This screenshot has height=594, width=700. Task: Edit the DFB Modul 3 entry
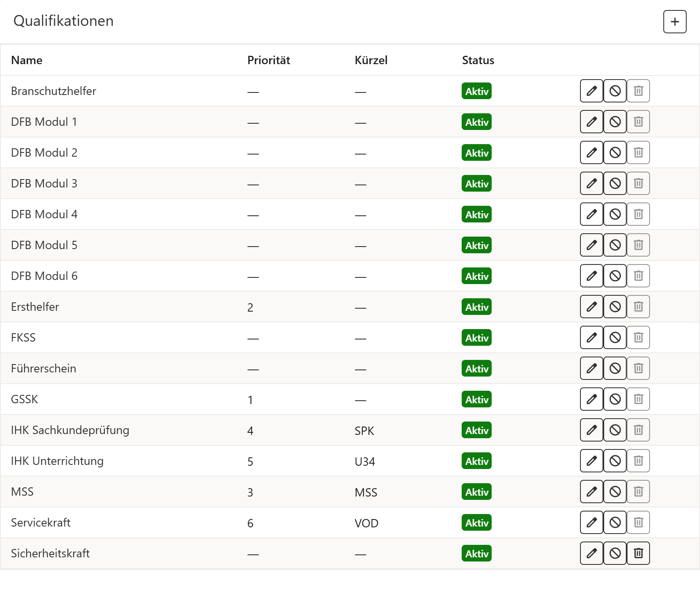click(x=591, y=183)
